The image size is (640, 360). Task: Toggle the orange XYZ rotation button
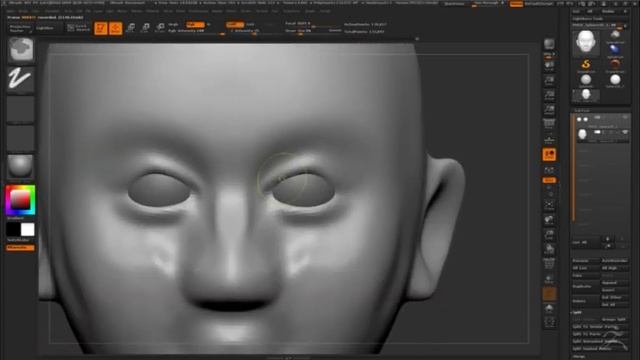coord(549,180)
